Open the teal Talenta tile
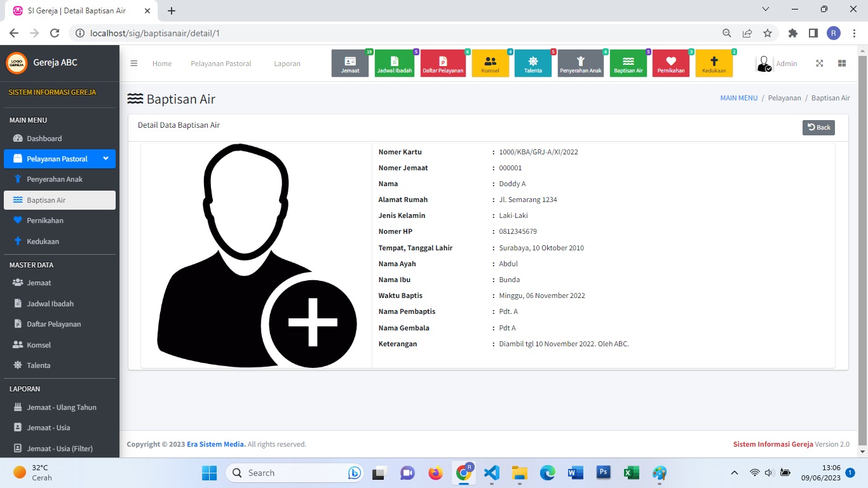 533,64
